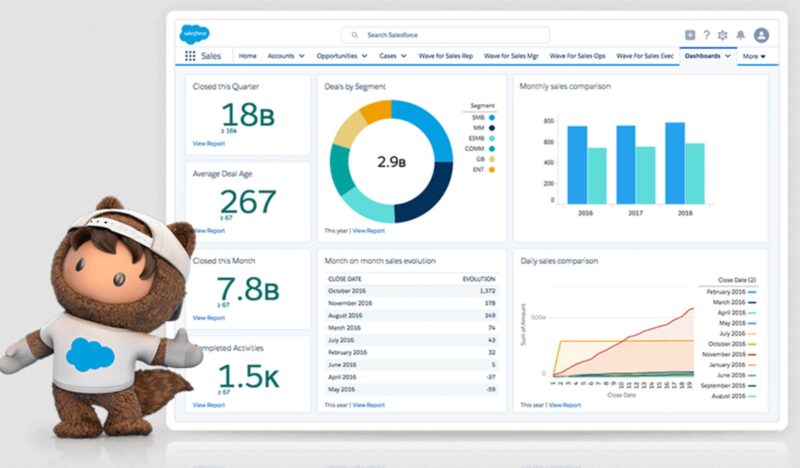Select the June 2016 table row

(411, 365)
